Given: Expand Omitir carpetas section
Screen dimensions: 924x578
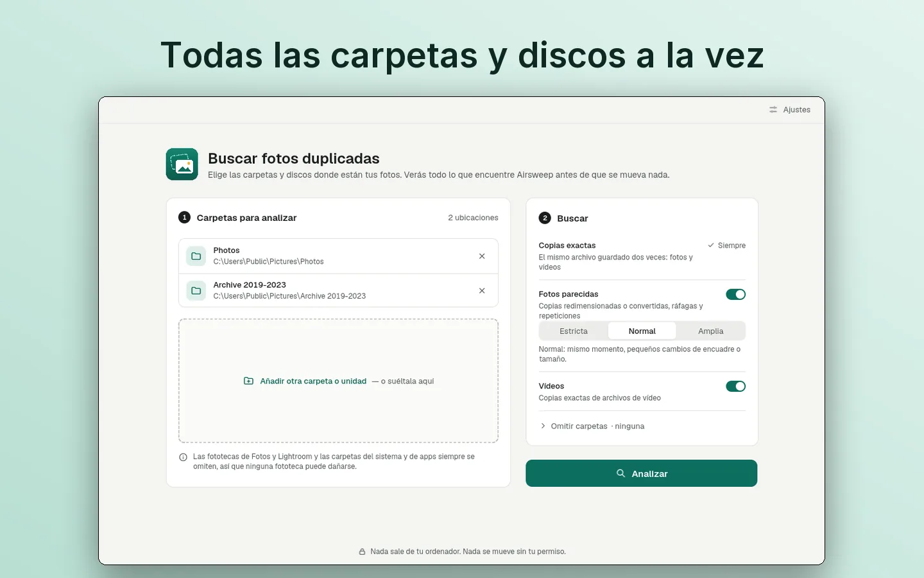Looking at the screenshot, I should tap(592, 426).
